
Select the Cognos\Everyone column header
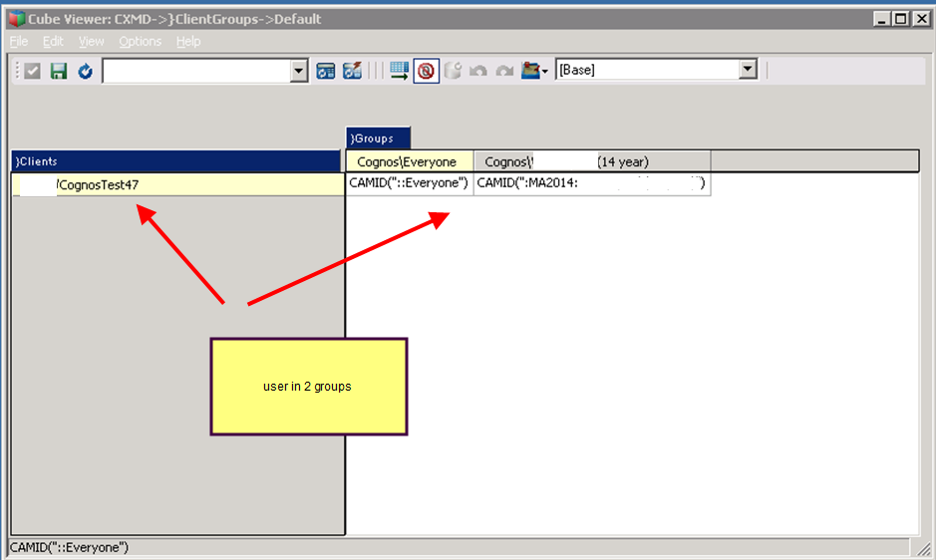pyautogui.click(x=409, y=161)
